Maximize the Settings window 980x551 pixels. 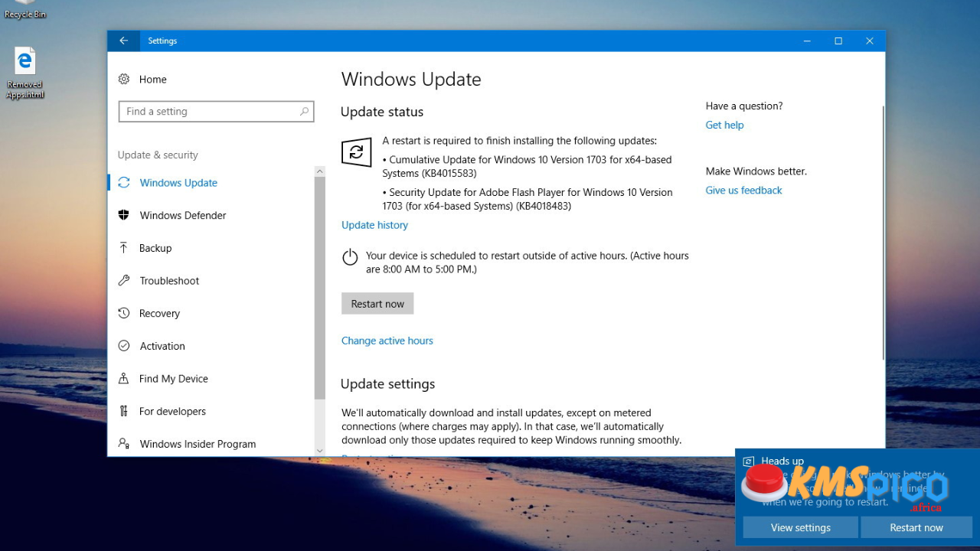point(838,41)
